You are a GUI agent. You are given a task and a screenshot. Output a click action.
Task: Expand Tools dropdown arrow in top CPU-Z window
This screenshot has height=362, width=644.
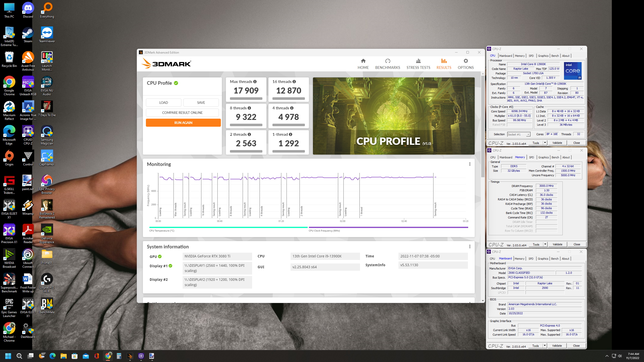pos(545,143)
